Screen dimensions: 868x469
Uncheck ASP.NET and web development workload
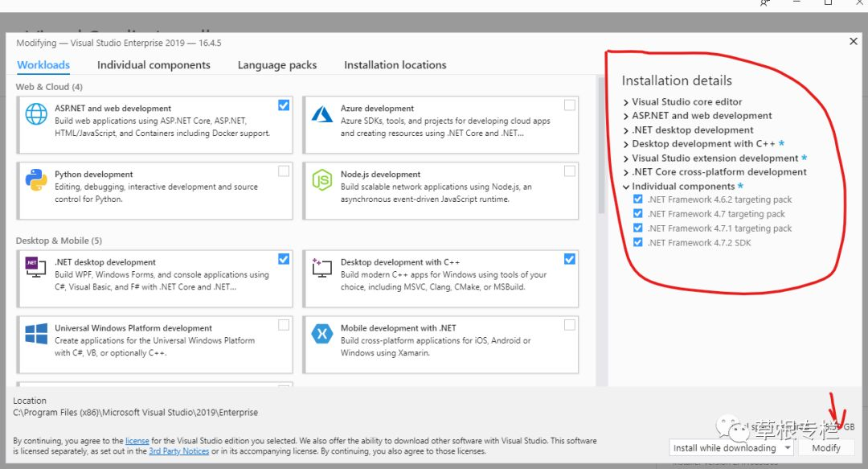coord(284,105)
